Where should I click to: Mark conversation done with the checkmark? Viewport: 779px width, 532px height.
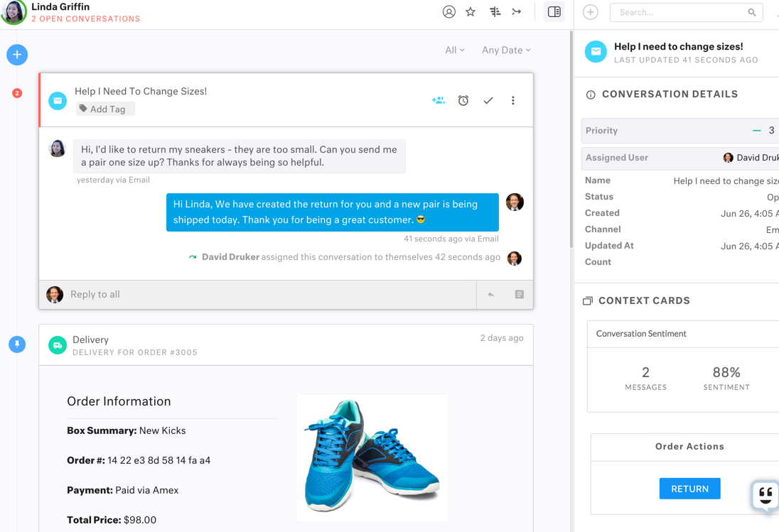(x=488, y=101)
